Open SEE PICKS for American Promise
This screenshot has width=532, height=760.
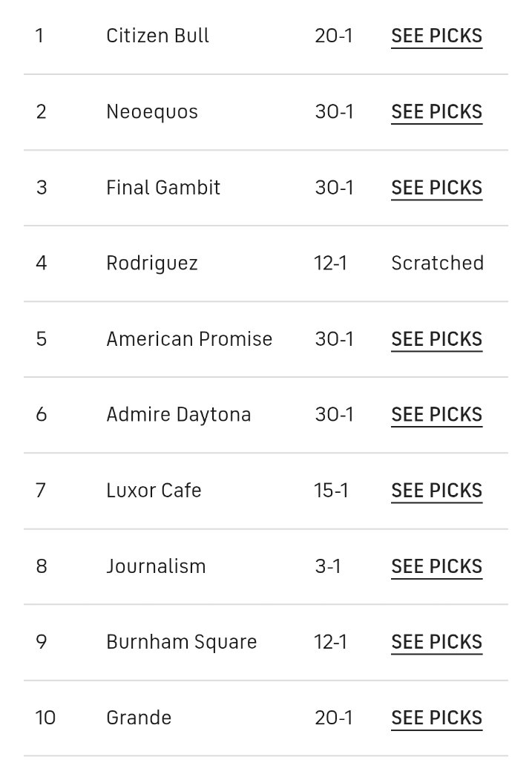(436, 338)
